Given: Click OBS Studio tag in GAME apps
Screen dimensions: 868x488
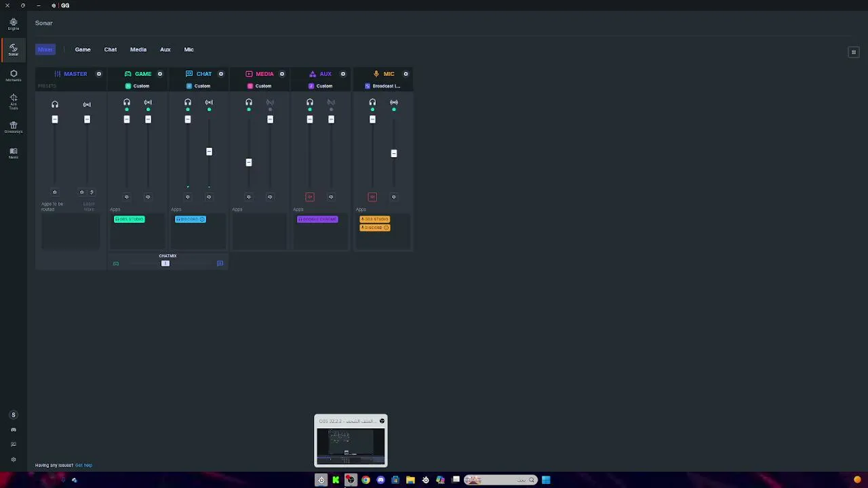Looking at the screenshot, I should 130,219.
